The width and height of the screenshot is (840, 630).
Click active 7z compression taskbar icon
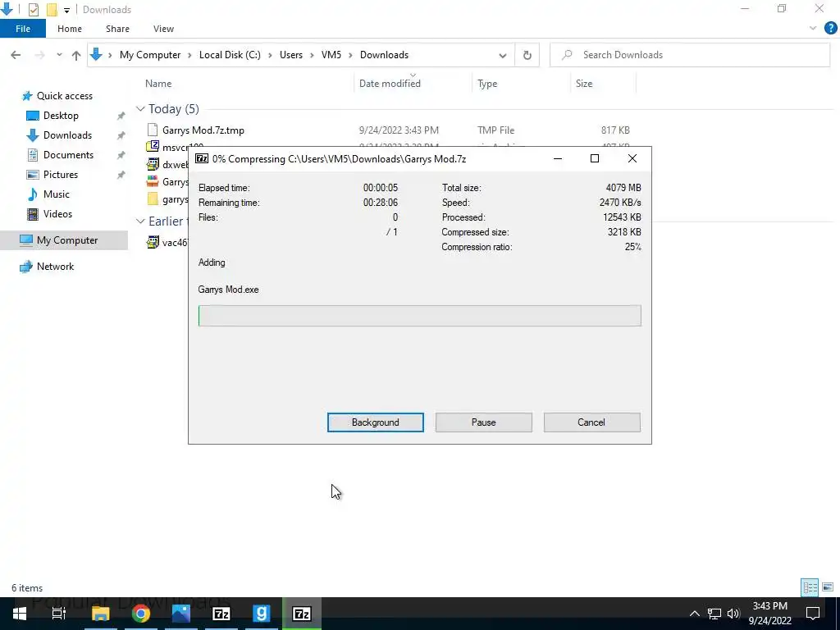[302, 614]
